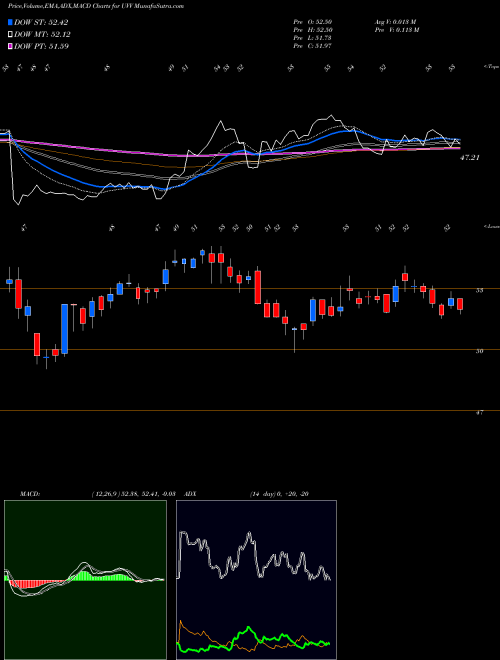Open the green MACD histogram chart panel

point(85,580)
